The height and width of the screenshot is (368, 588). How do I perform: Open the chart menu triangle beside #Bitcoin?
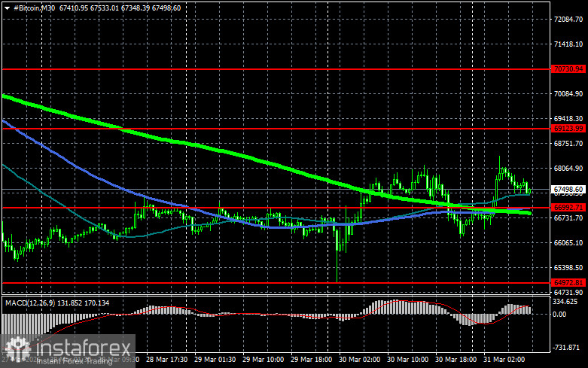7,8
